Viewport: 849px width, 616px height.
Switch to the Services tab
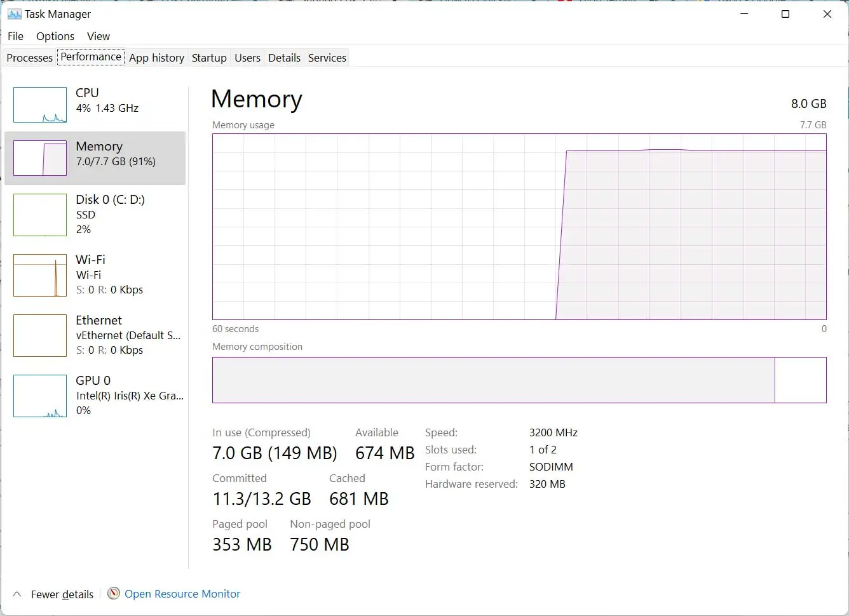coord(327,58)
